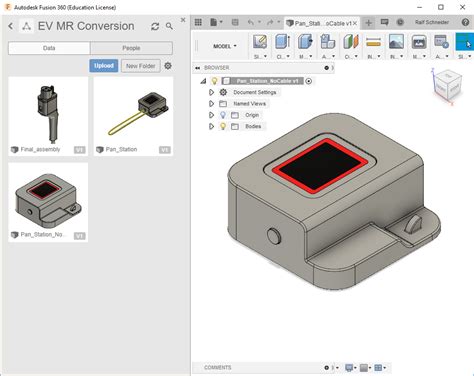Expand the Origin node
Viewport: 474px width, 376px height.
click(x=211, y=115)
